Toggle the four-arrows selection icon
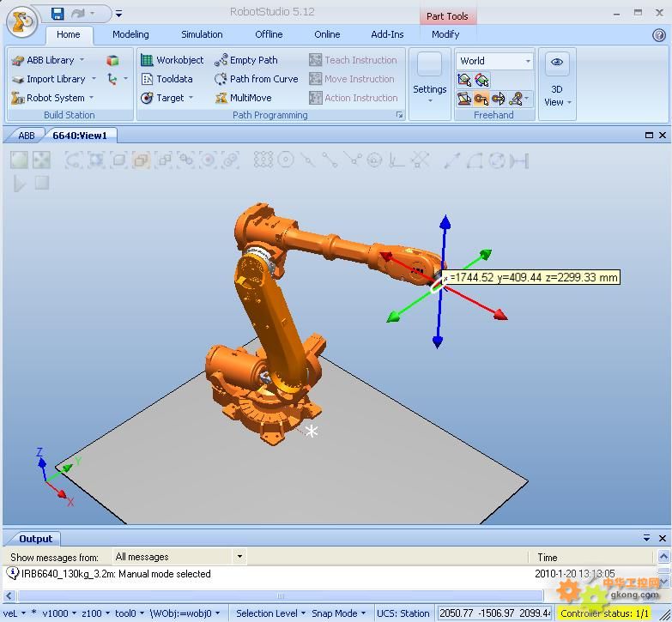This screenshot has width=672, height=622. point(41,160)
